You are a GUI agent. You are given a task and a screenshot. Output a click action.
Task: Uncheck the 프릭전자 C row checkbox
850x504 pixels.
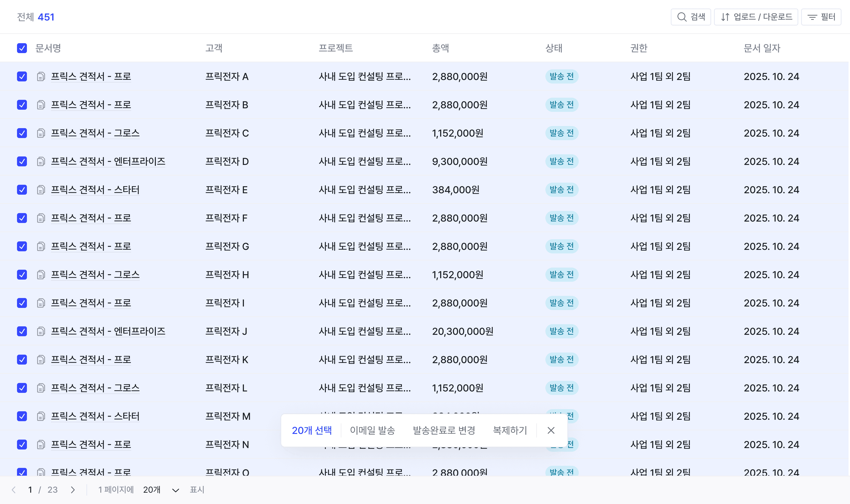coord(22,133)
